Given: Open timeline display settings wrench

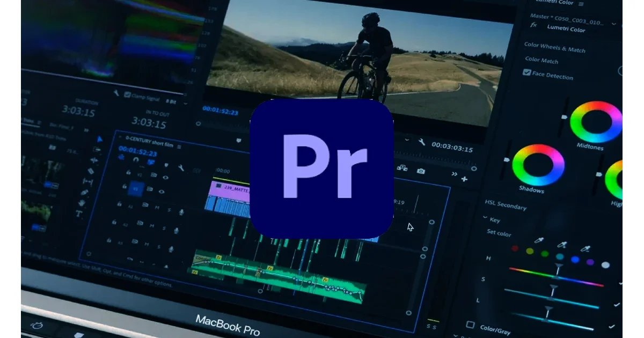Looking at the screenshot, I should (x=181, y=167).
